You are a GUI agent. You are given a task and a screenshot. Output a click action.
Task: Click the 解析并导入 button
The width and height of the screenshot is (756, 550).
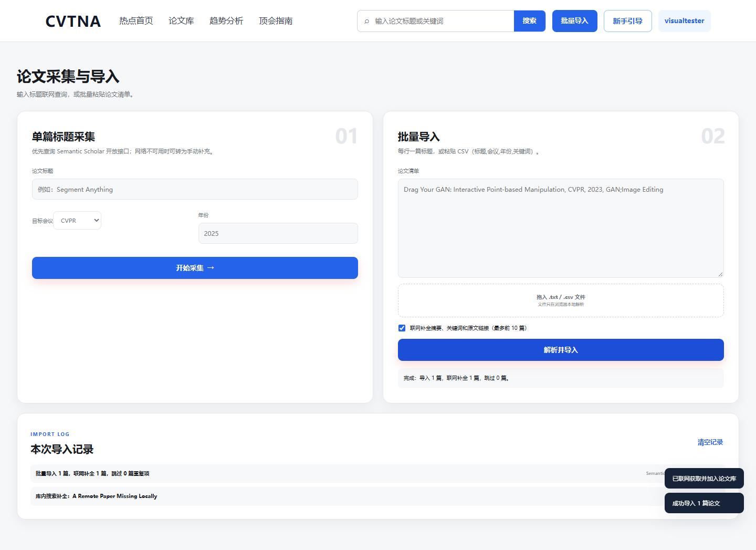click(x=561, y=350)
